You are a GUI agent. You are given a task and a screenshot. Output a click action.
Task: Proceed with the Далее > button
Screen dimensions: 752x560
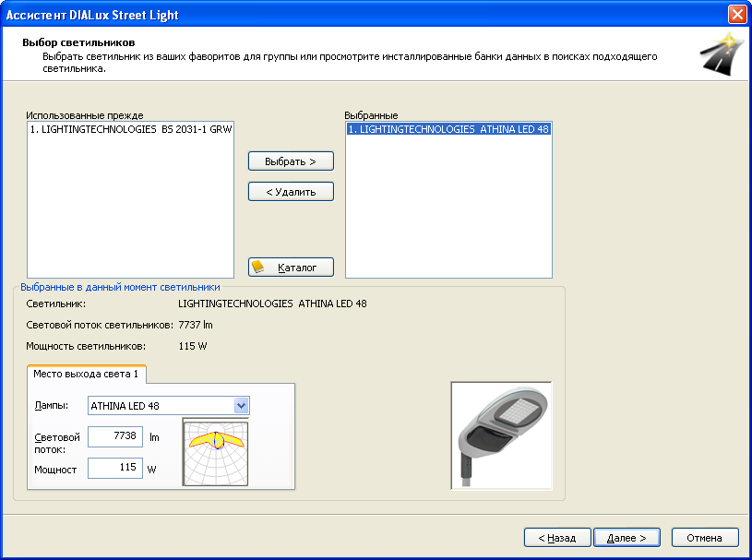pyautogui.click(x=627, y=538)
